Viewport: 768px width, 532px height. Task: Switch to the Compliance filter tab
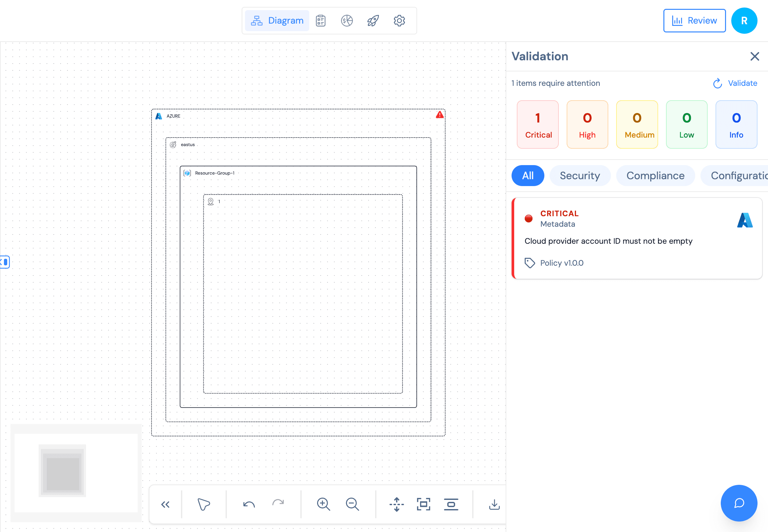[x=655, y=176]
